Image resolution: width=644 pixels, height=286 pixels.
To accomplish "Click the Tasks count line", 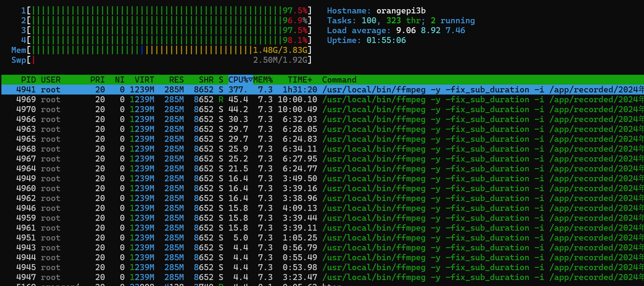I will coord(401,20).
